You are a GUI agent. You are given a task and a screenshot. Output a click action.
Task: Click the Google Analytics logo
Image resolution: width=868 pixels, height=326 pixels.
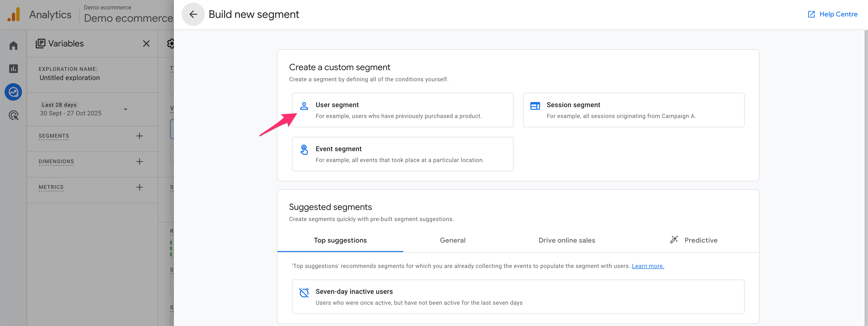[x=14, y=15]
